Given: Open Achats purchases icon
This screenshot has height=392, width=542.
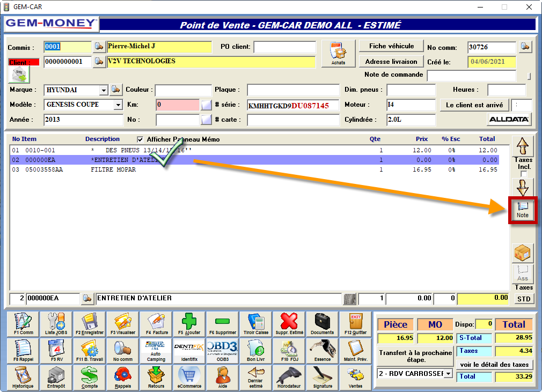Looking at the screenshot, I should tap(339, 54).
